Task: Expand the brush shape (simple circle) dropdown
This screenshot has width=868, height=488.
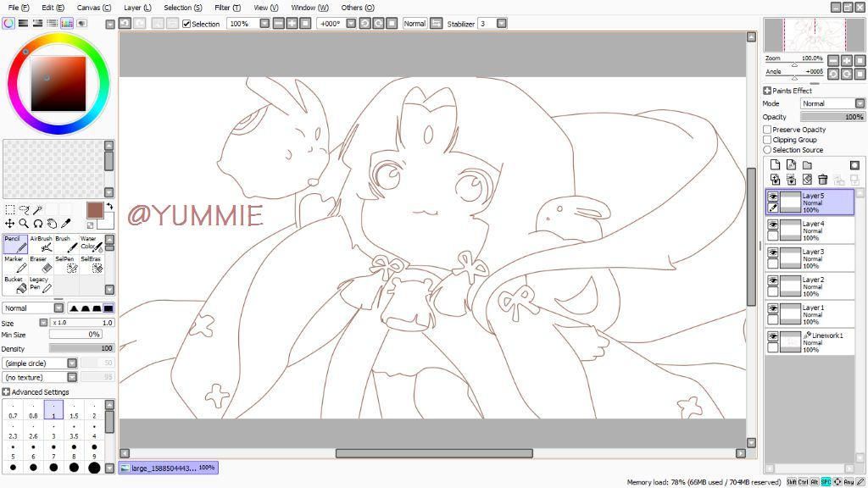Action: (72, 363)
